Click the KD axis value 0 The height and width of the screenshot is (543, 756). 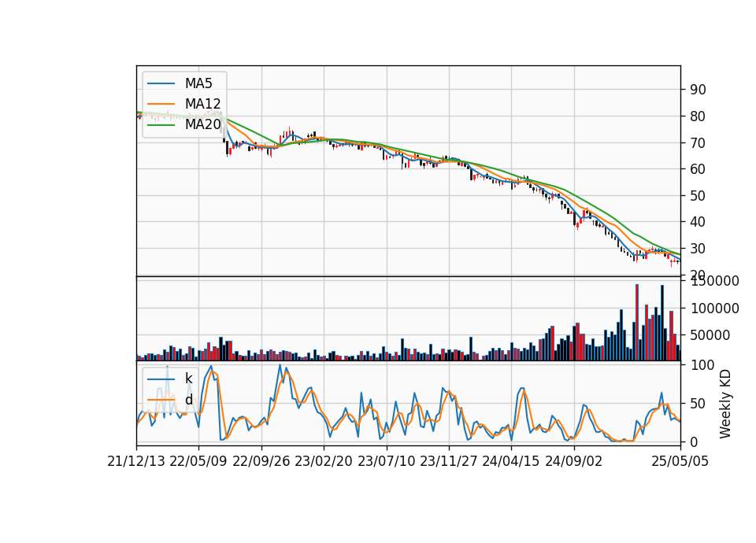pyautogui.click(x=695, y=441)
